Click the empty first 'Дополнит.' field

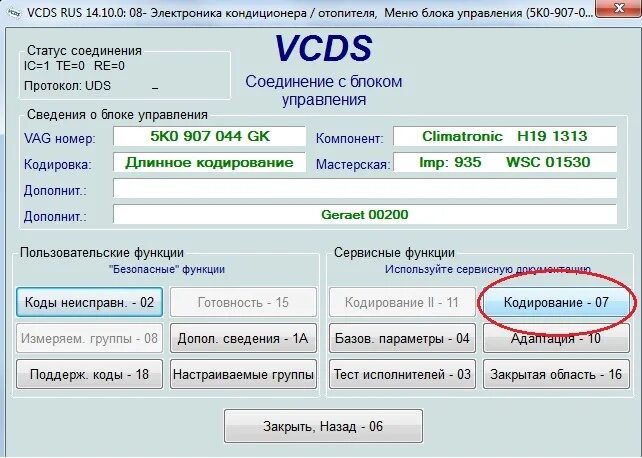tap(365, 188)
